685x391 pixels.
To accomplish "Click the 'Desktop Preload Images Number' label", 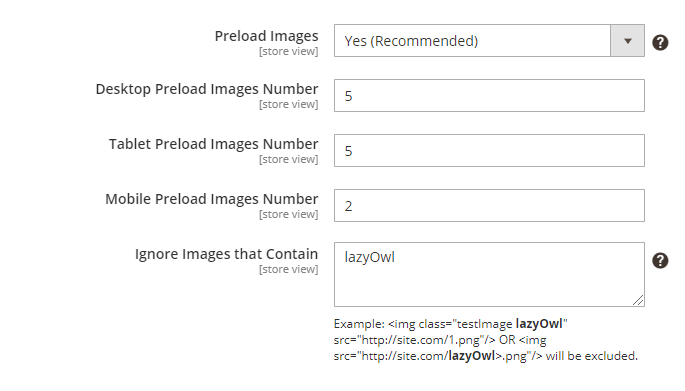I will tap(207, 89).
